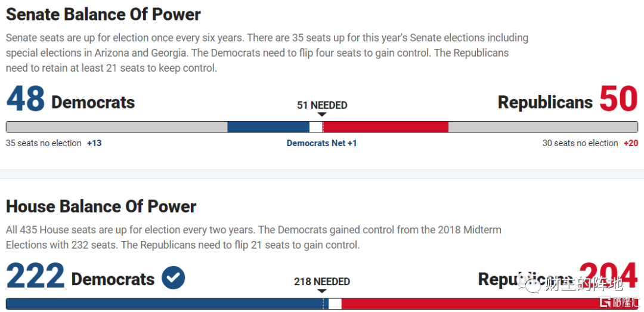Click the 51 NEEDED triangle marker
The width and height of the screenshot is (644, 312).
pos(322,115)
